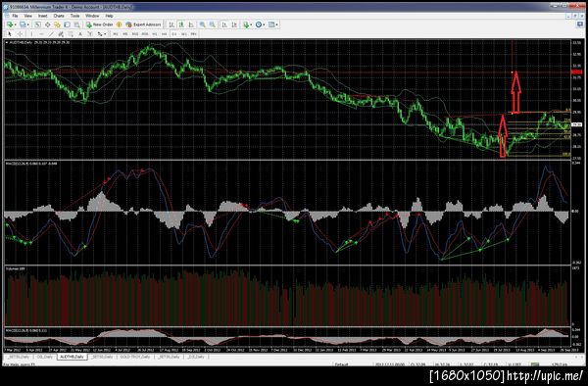Show the Navigator panel icon
The width and height of the screenshot is (588, 386).
[58, 24]
